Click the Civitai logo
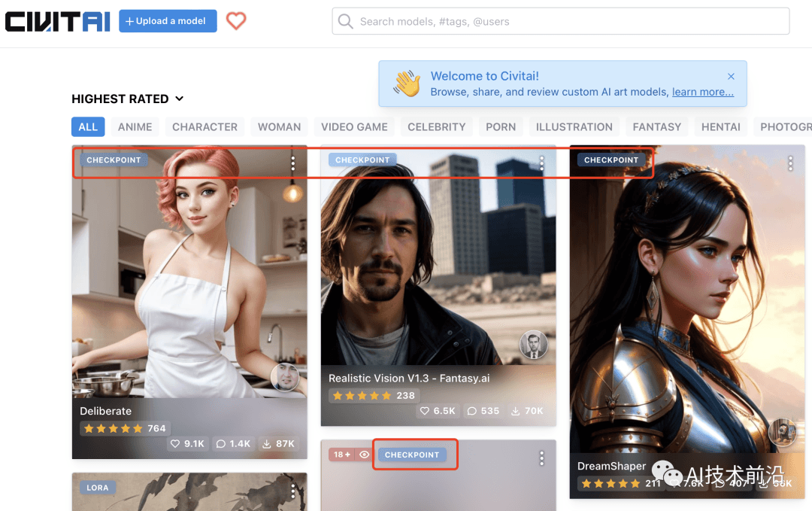Viewport: 812px width, 511px height. tap(57, 21)
